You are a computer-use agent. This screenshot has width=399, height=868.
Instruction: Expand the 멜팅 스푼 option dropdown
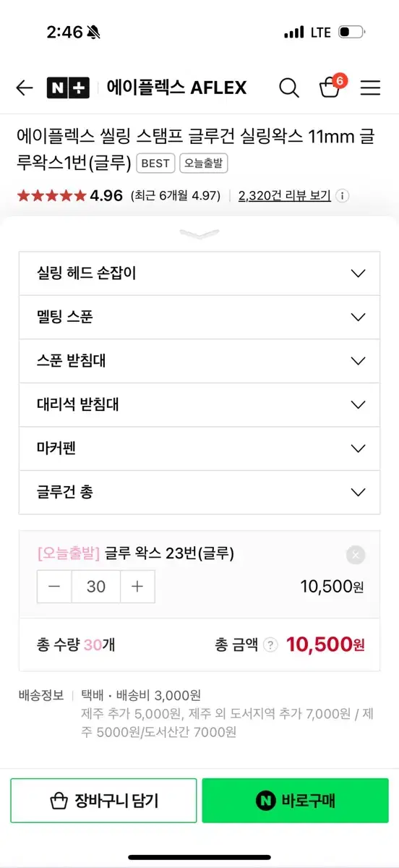pos(199,318)
